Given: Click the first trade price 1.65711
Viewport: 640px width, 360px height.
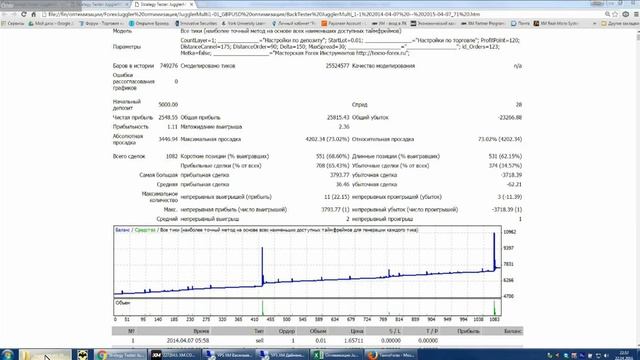Looking at the screenshot, I should 353,340.
